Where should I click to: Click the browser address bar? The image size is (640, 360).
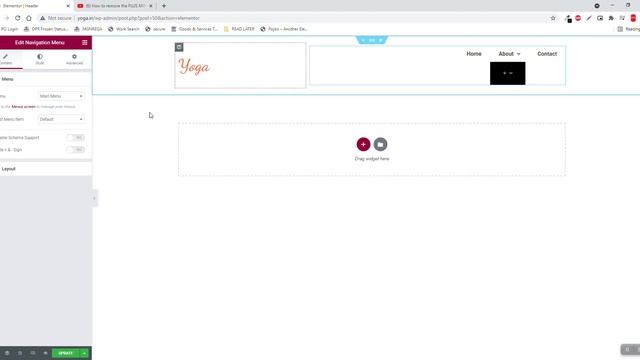[298, 18]
